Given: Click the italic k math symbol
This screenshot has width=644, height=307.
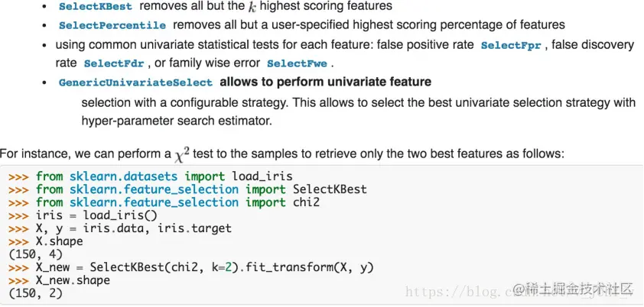Looking at the screenshot, I should click(x=252, y=7).
